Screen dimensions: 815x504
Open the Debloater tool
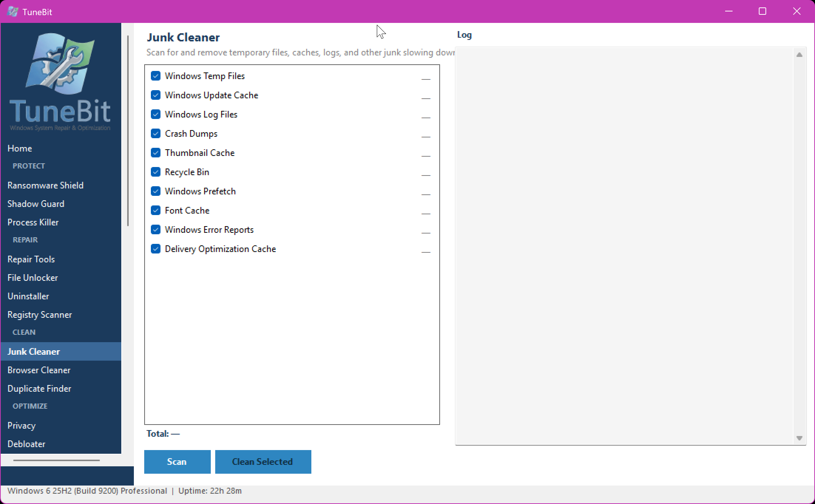[61, 444]
